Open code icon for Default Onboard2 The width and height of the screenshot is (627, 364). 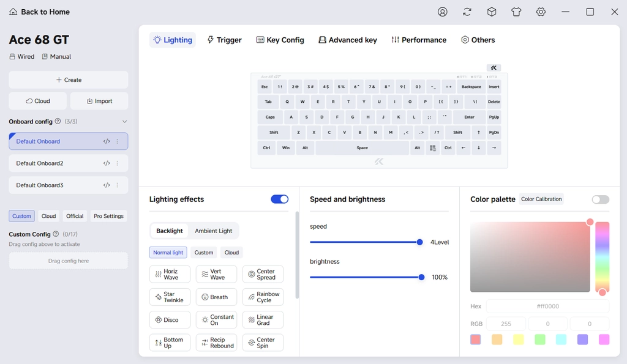pos(107,163)
